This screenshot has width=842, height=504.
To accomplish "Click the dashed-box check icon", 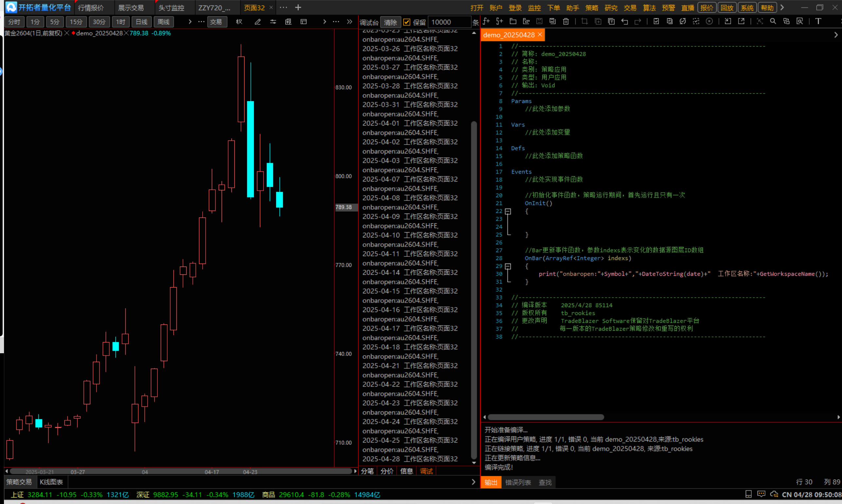I will tap(696, 21).
